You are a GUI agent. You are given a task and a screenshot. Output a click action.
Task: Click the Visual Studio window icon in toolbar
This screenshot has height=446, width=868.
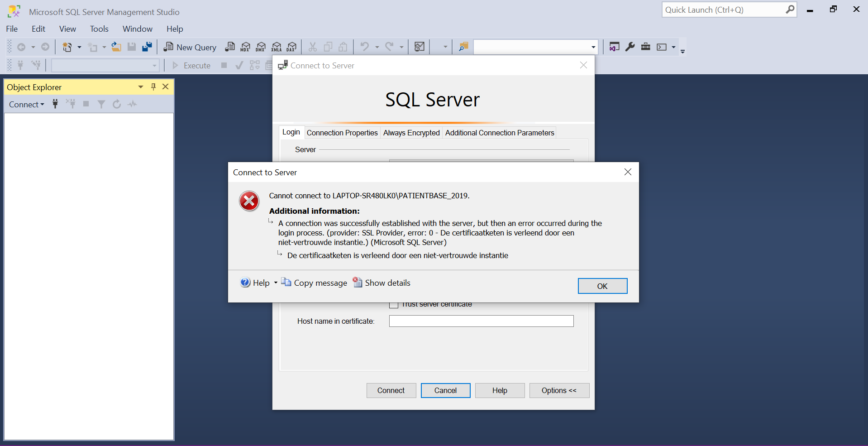[x=614, y=47]
